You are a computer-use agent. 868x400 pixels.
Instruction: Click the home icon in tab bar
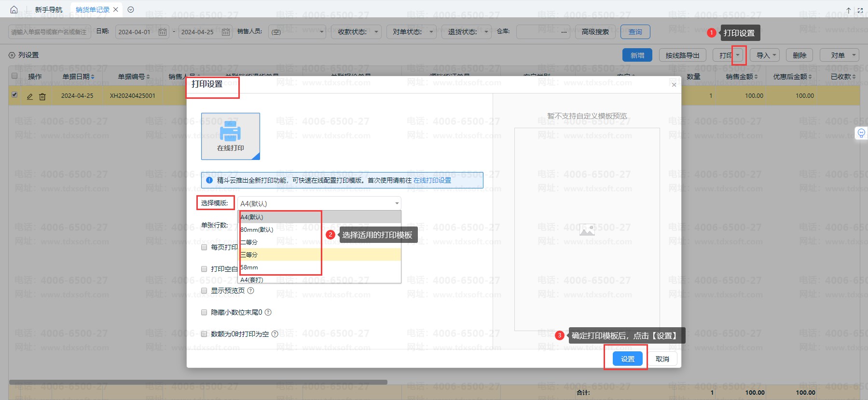(x=14, y=10)
